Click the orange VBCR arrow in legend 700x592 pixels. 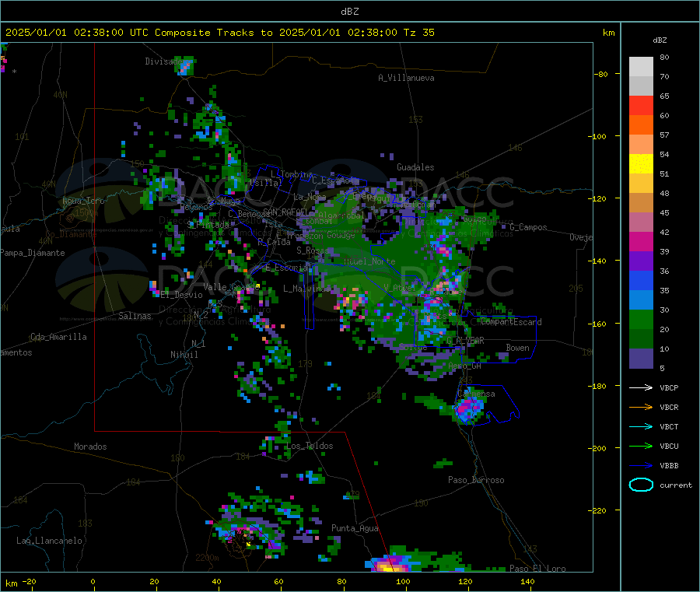coord(641,407)
